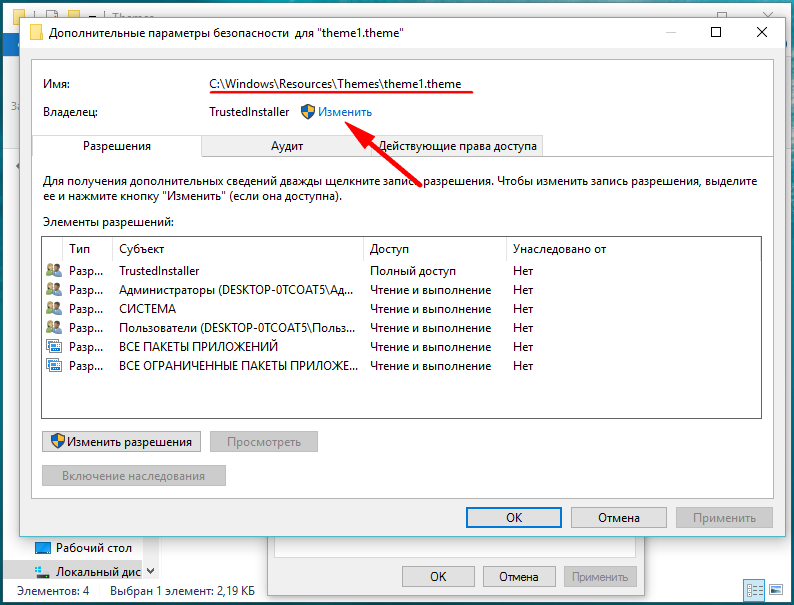Select the Разрешения tab
794x605 pixels.
click(117, 146)
